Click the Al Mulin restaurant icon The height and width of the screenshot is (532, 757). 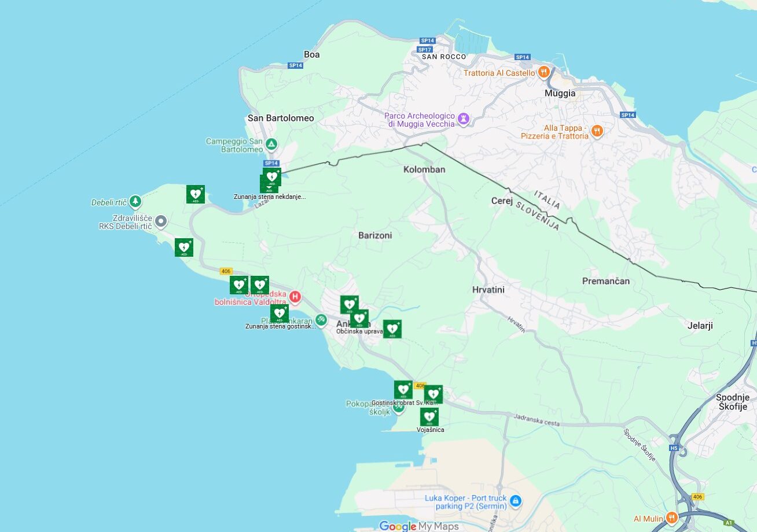pos(671,518)
